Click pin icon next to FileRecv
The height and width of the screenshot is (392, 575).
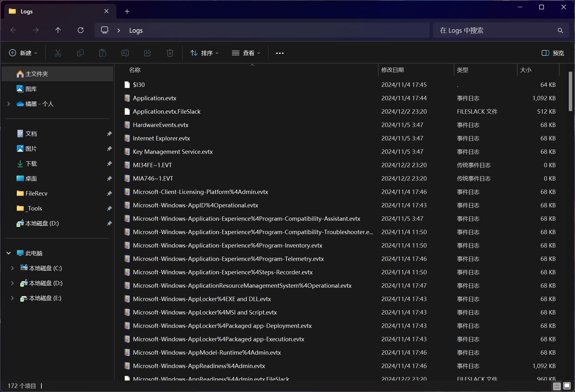tap(109, 193)
